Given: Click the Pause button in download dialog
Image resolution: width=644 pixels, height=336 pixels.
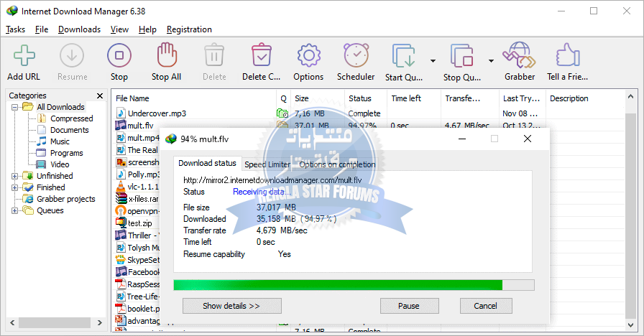Looking at the screenshot, I should click(408, 306).
